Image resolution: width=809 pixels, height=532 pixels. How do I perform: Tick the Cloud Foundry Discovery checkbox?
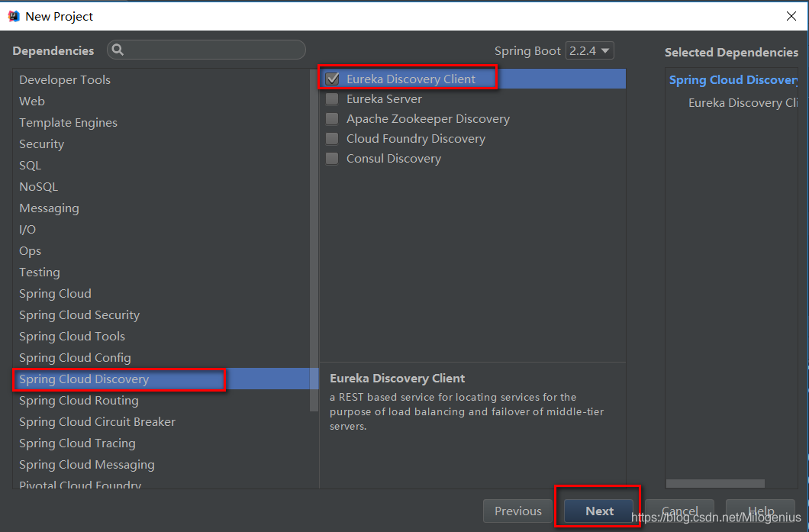click(332, 139)
